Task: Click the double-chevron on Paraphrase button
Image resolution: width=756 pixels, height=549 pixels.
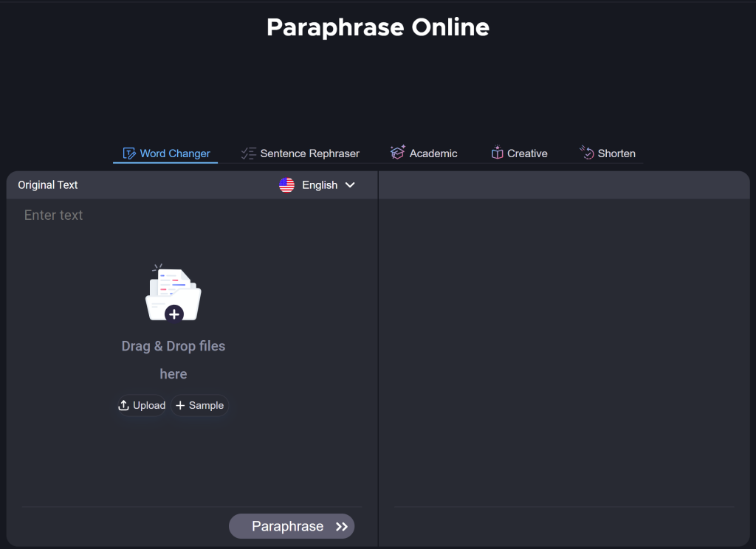Action: coord(341,526)
